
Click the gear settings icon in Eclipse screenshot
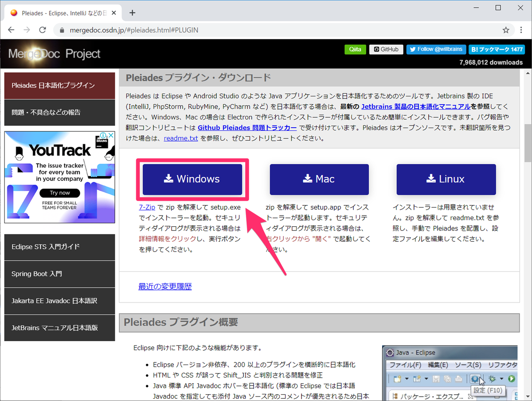click(476, 379)
